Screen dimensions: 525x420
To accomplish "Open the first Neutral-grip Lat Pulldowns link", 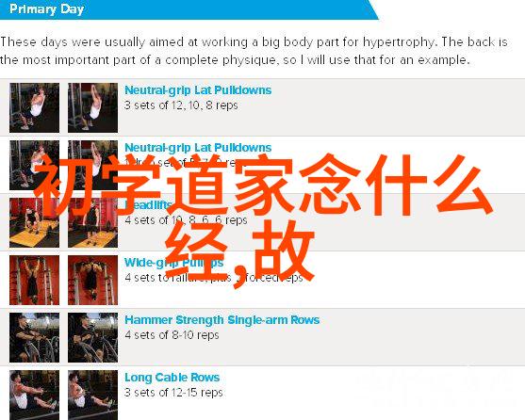I will point(198,90).
